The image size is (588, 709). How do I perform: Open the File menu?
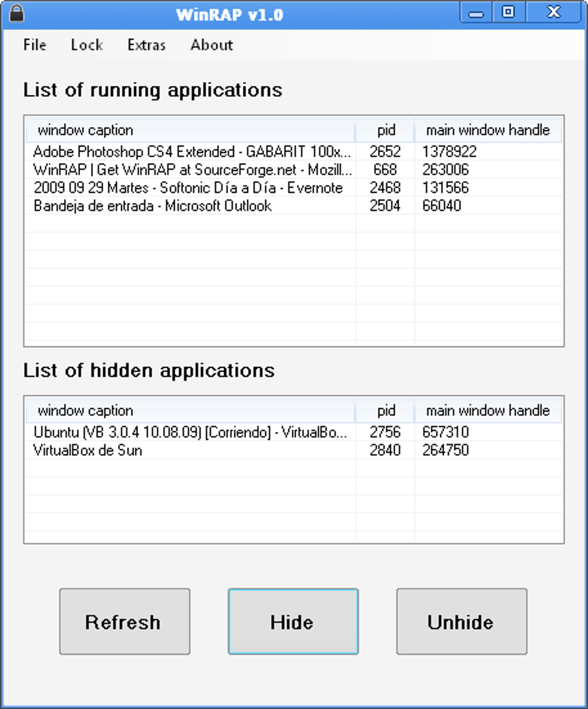[35, 45]
